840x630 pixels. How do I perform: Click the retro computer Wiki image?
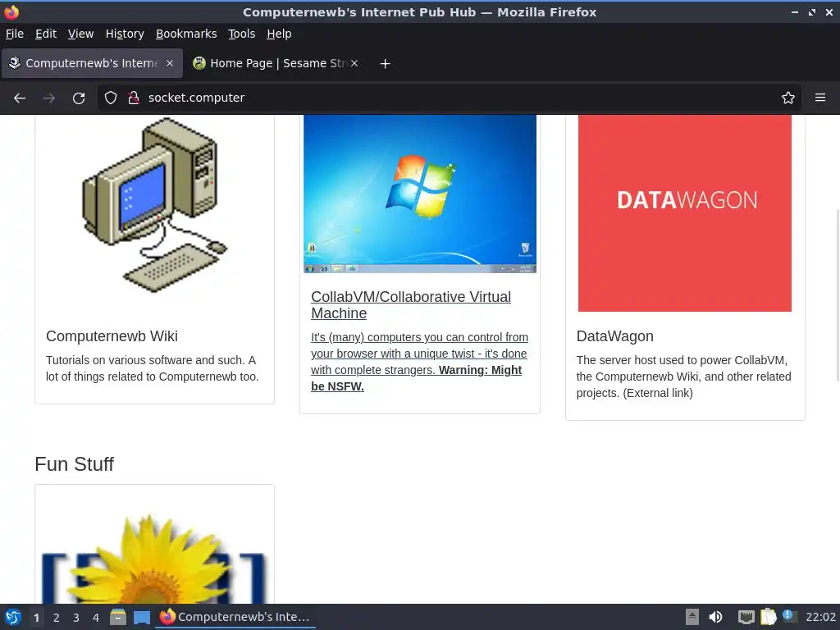point(154,204)
